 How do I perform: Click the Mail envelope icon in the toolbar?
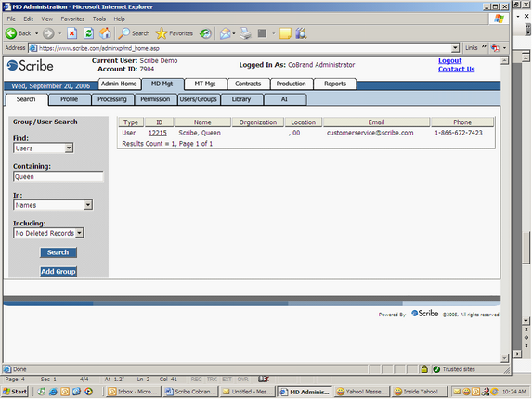225,33
